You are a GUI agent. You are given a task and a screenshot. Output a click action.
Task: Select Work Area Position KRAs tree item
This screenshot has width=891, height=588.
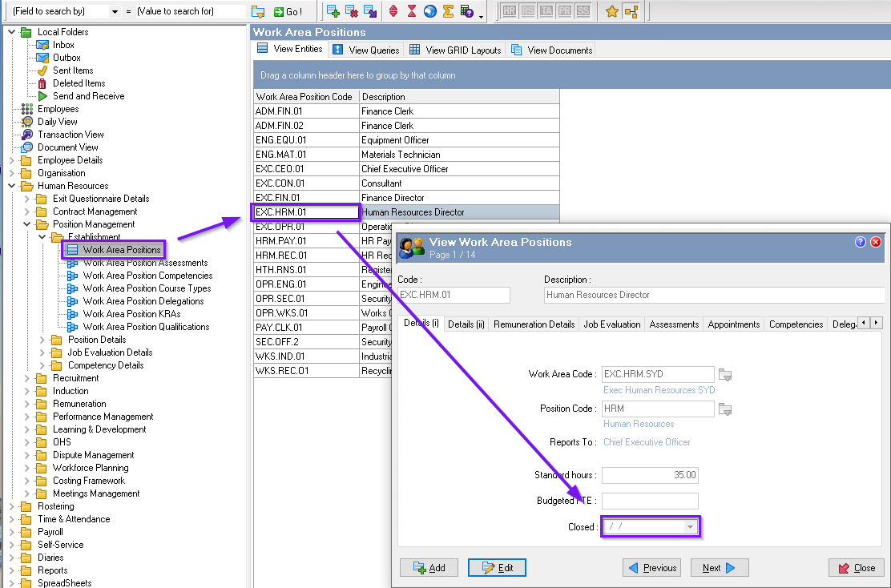click(132, 314)
